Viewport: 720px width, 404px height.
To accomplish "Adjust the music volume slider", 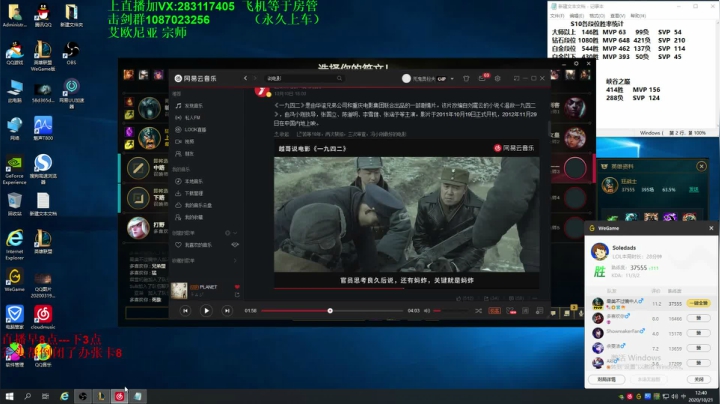I will click(x=451, y=311).
